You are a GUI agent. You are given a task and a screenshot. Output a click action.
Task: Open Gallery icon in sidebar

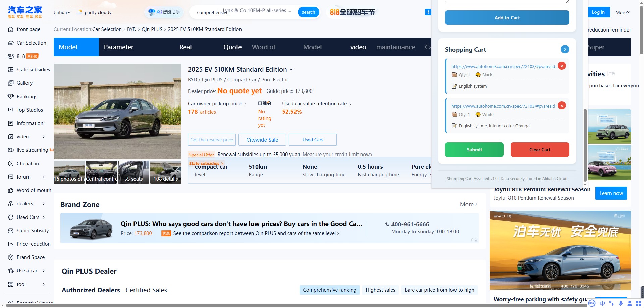click(11, 83)
